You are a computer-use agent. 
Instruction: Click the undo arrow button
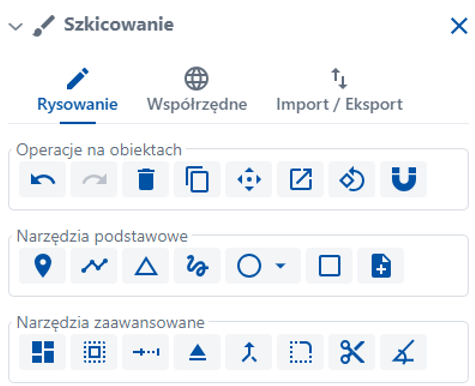[x=42, y=179]
